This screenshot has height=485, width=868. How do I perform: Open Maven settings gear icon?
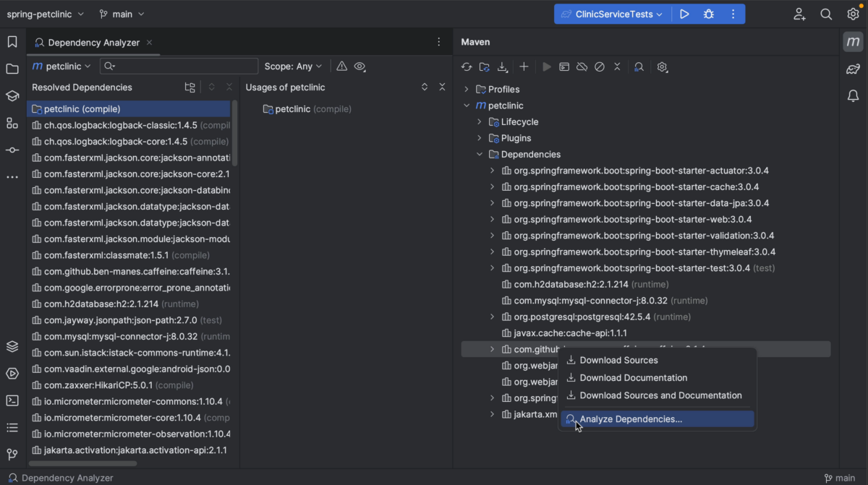(662, 66)
